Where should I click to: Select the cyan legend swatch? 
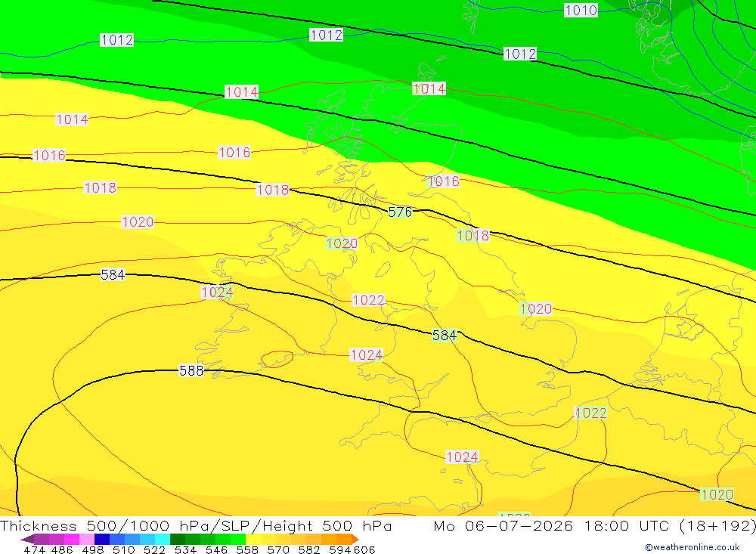pyautogui.click(x=163, y=539)
